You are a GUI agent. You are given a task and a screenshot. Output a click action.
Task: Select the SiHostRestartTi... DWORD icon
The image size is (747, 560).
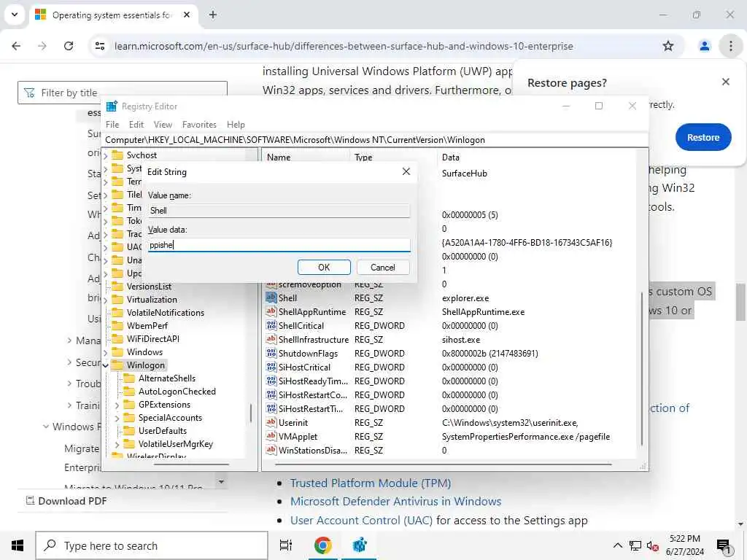tap(271, 408)
